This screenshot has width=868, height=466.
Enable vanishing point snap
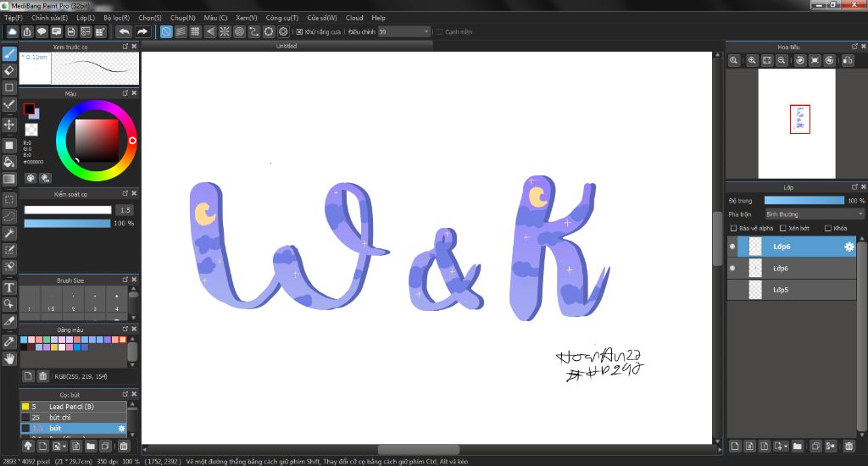tap(210, 31)
